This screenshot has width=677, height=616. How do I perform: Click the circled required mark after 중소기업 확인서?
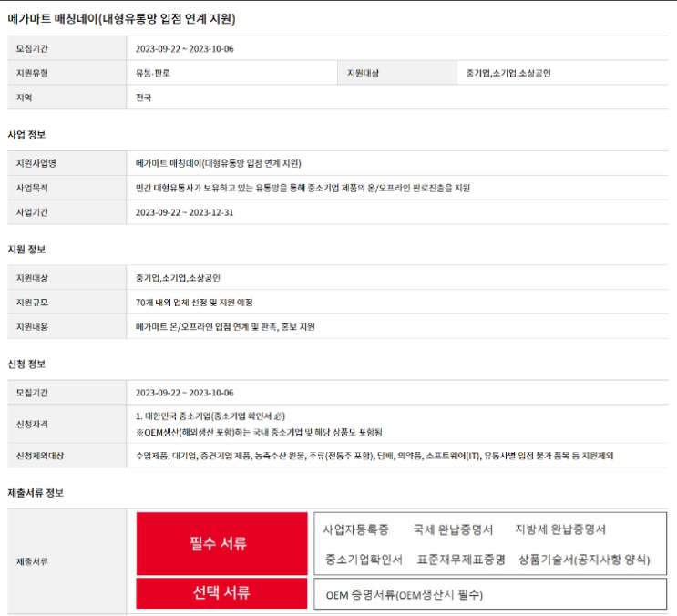(278, 416)
